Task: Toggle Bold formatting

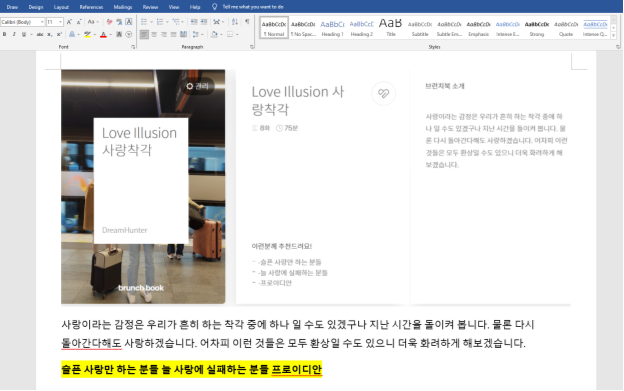Action: click(x=4, y=35)
